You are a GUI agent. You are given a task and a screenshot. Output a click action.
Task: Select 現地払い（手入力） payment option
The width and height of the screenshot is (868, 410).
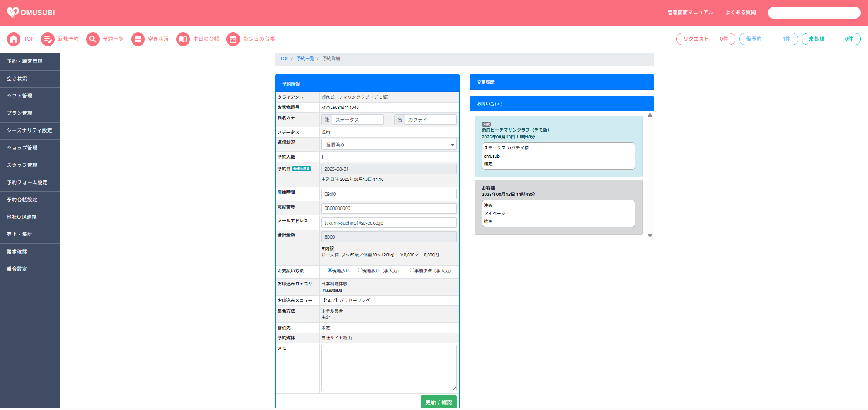[x=360, y=271]
